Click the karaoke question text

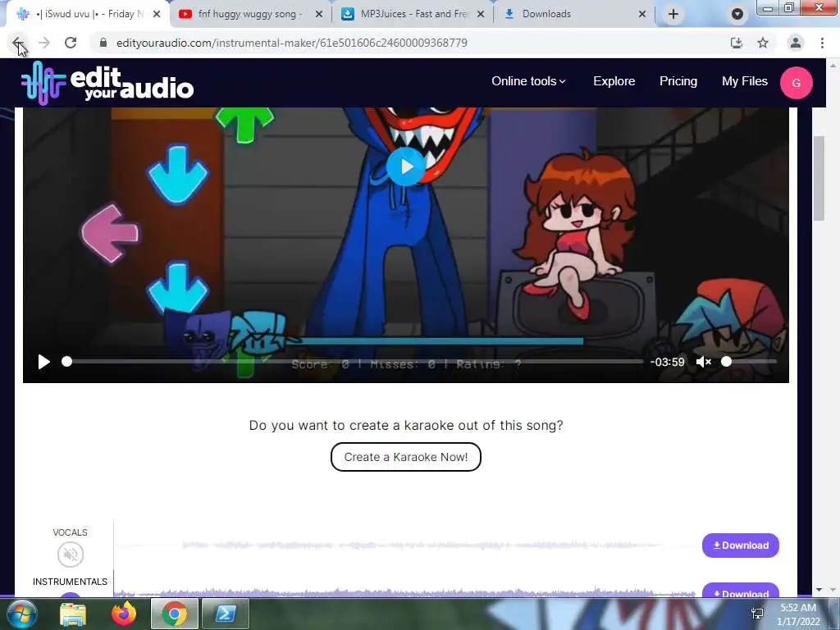[406, 426]
